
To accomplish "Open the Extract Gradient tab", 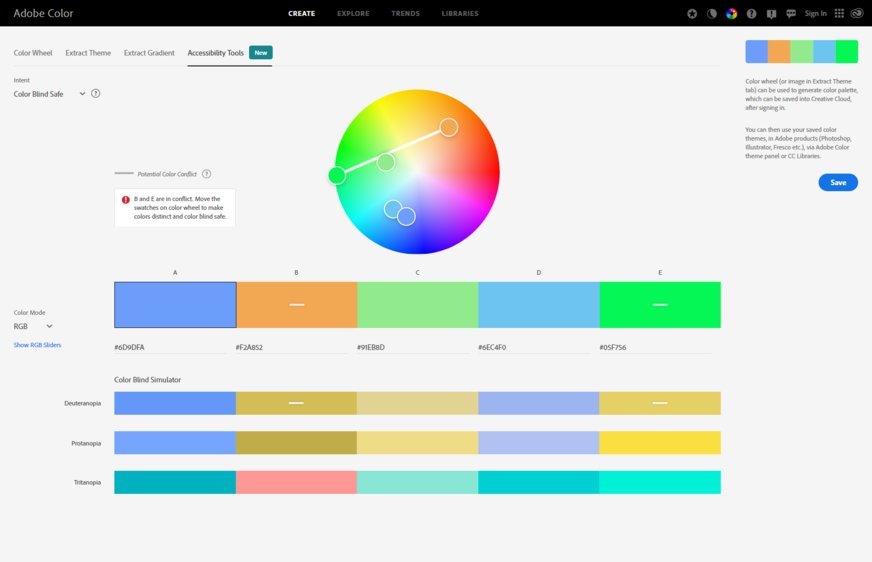I will pos(149,53).
